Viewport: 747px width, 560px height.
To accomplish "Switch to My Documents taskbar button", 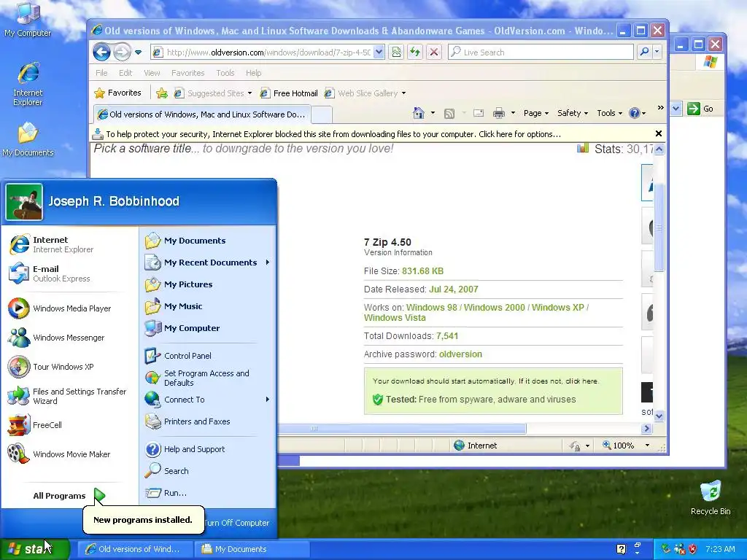I will 252,549.
